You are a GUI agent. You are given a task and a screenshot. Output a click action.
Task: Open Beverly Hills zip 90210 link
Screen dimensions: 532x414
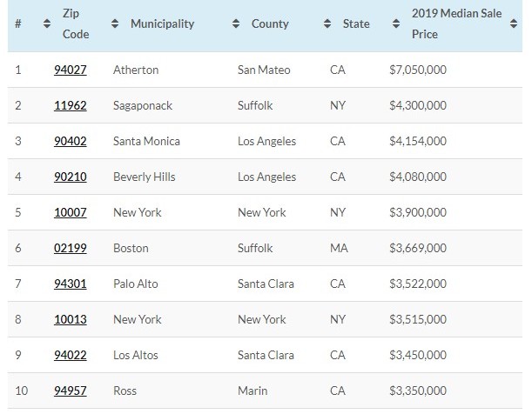70,177
